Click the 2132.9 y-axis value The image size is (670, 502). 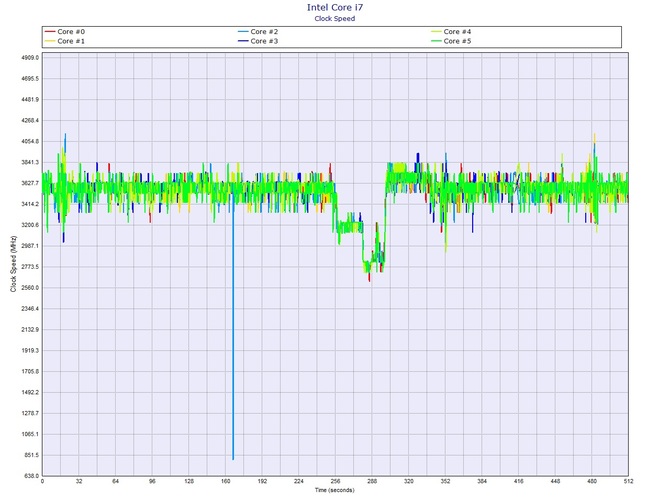(x=30, y=330)
